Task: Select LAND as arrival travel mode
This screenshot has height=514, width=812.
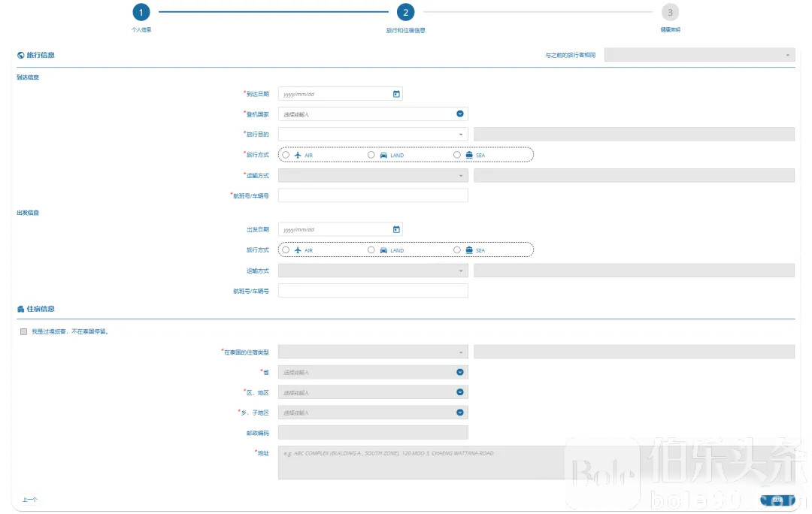Action: (x=371, y=155)
